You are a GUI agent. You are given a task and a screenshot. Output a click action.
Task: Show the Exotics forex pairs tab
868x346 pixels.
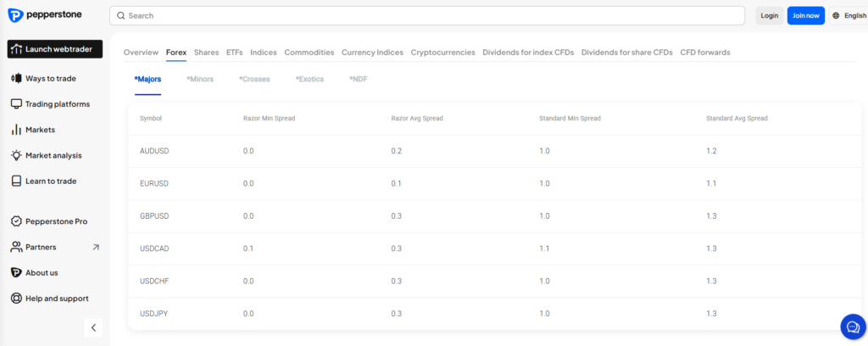click(310, 79)
